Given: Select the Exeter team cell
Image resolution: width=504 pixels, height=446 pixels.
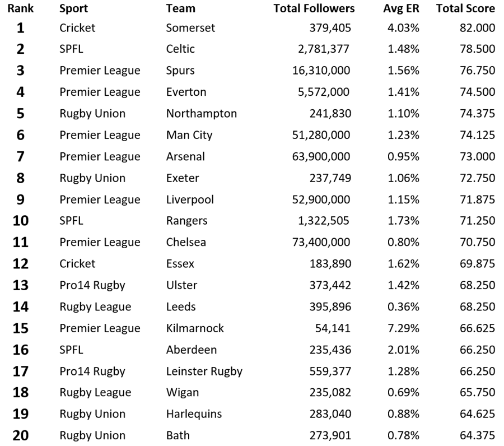Looking at the screenshot, I should tap(183, 178).
